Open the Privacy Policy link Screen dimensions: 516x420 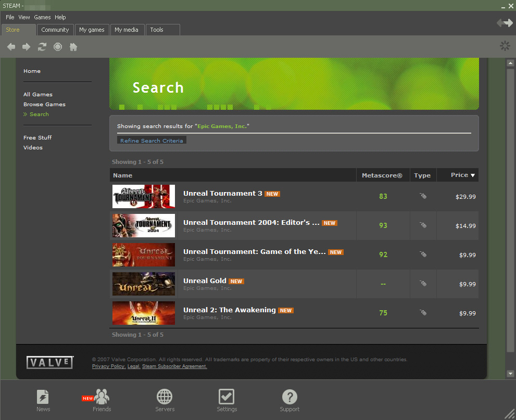pyautogui.click(x=109, y=366)
